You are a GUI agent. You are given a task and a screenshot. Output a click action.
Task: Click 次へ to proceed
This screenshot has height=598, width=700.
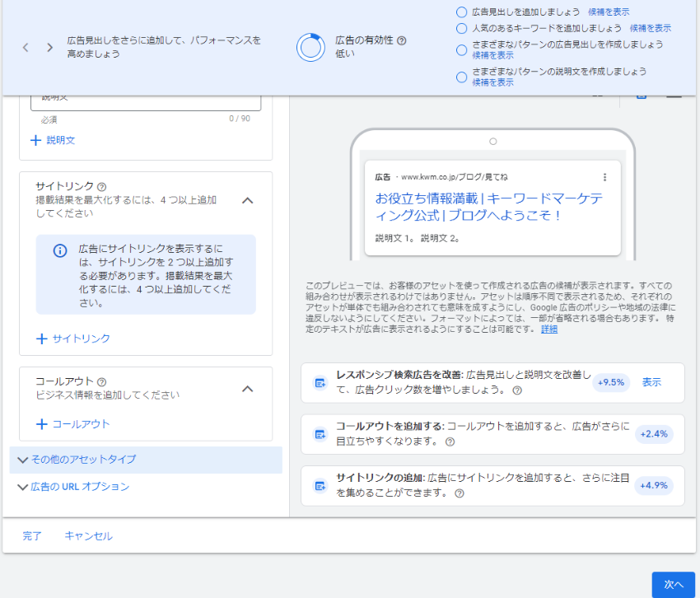(x=673, y=584)
